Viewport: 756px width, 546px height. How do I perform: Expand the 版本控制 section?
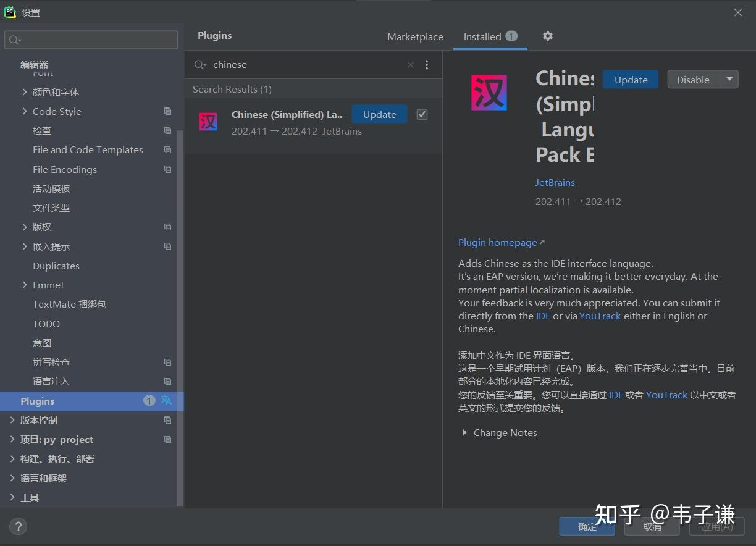[x=11, y=420]
